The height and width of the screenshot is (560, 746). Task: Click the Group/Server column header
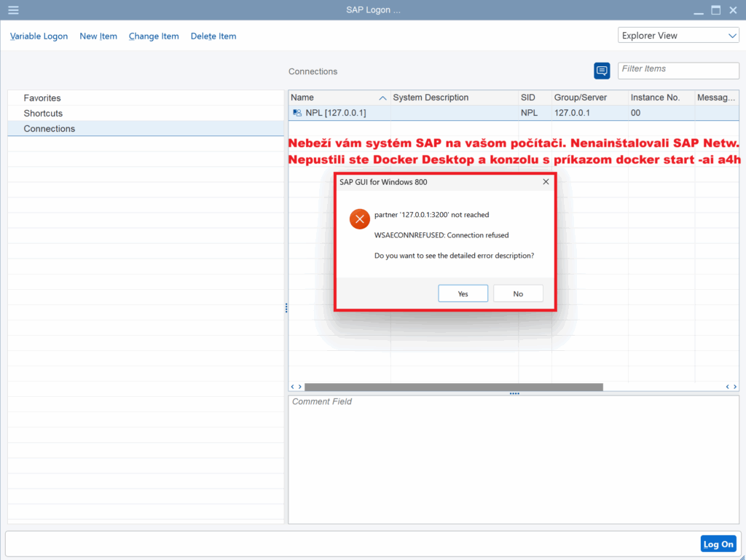(590, 98)
